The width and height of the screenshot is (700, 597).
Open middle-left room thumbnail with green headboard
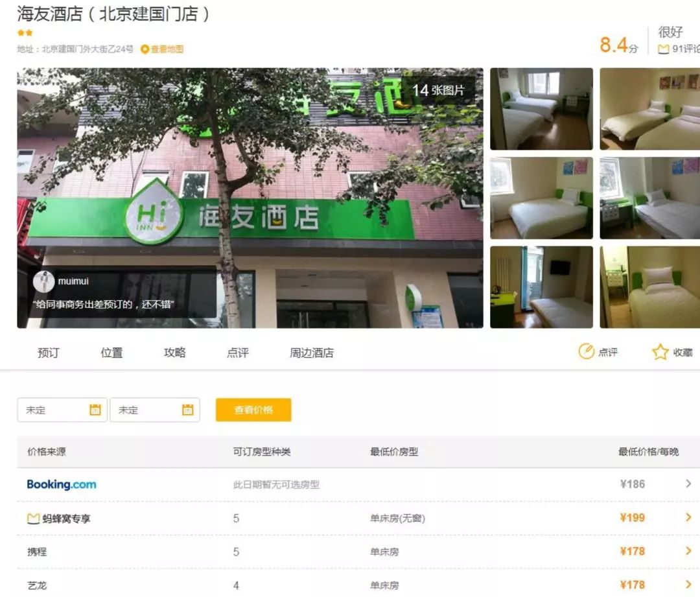coord(541,198)
